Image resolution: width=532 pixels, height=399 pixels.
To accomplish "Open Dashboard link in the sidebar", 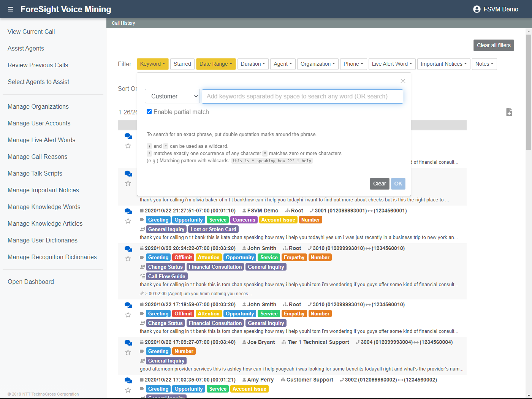I will tap(30, 282).
